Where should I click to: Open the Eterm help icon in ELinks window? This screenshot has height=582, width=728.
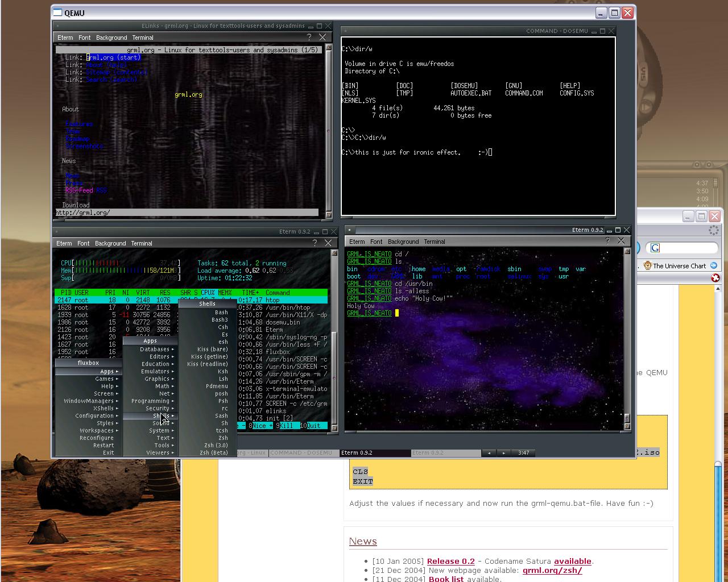309,37
